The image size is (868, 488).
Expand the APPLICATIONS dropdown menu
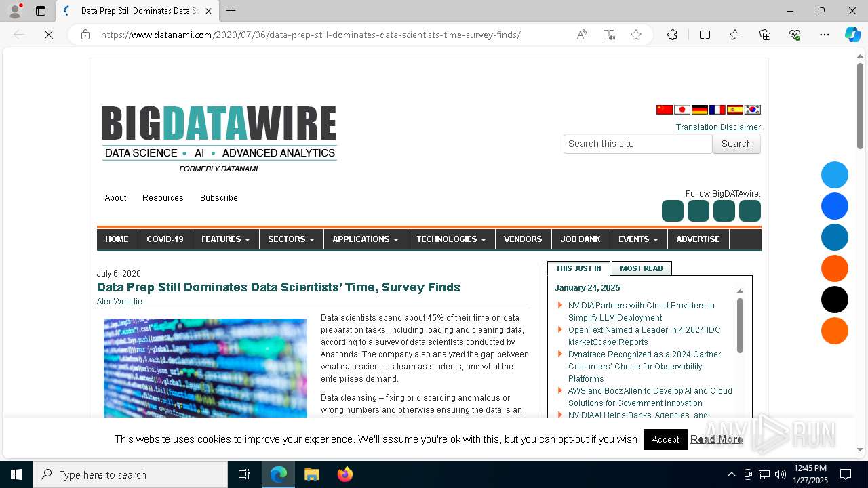[366, 239]
